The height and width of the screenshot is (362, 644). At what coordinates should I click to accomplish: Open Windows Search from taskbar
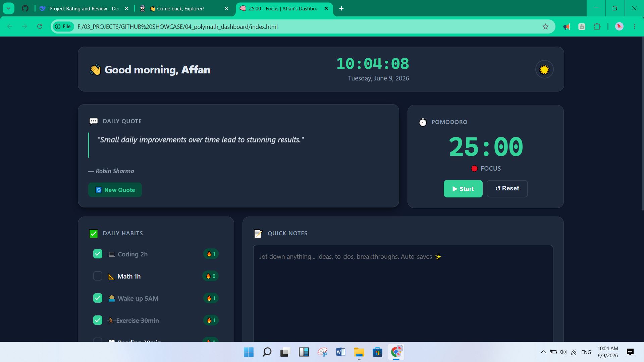267,352
